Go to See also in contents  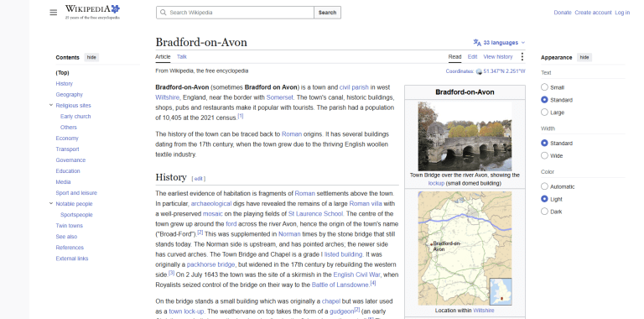click(x=66, y=237)
